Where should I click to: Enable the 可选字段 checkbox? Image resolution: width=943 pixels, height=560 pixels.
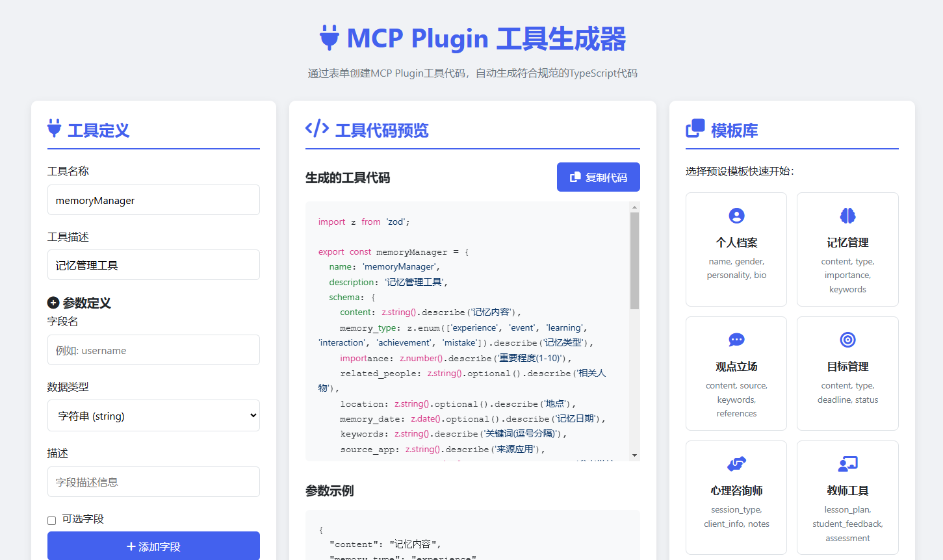click(x=51, y=520)
